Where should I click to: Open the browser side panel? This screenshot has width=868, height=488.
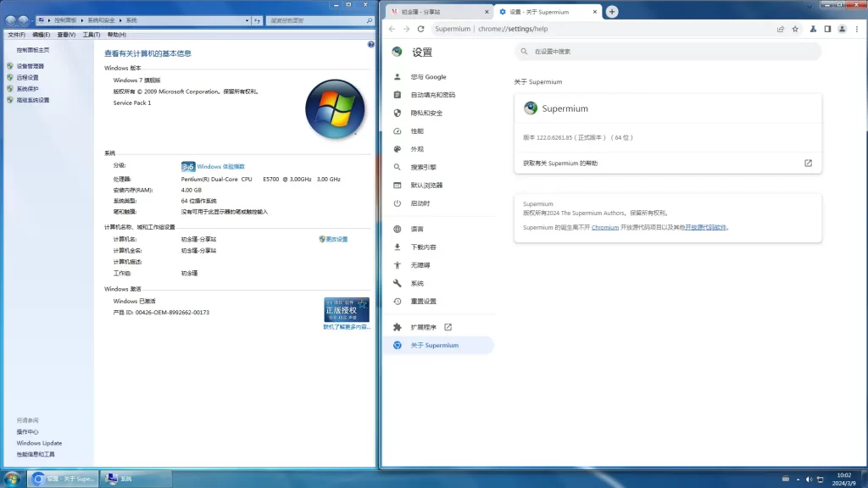827,29
